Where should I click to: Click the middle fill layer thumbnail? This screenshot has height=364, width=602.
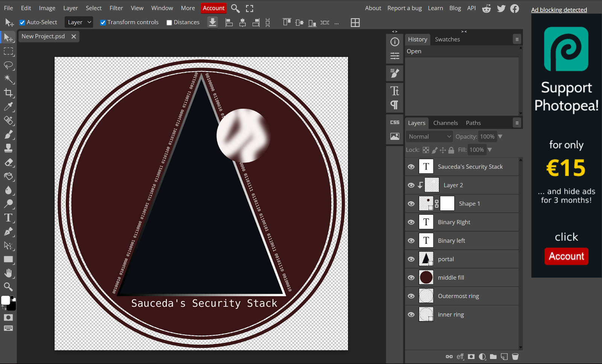[426, 277]
